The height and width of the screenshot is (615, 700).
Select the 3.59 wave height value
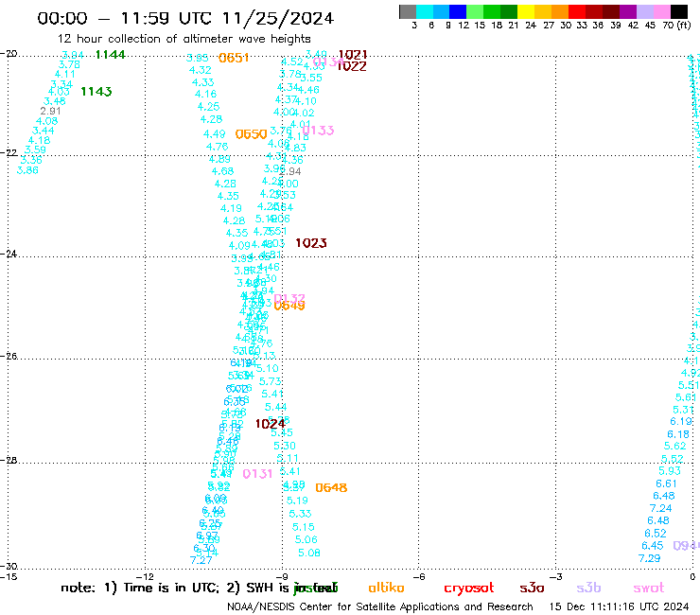pos(35,150)
